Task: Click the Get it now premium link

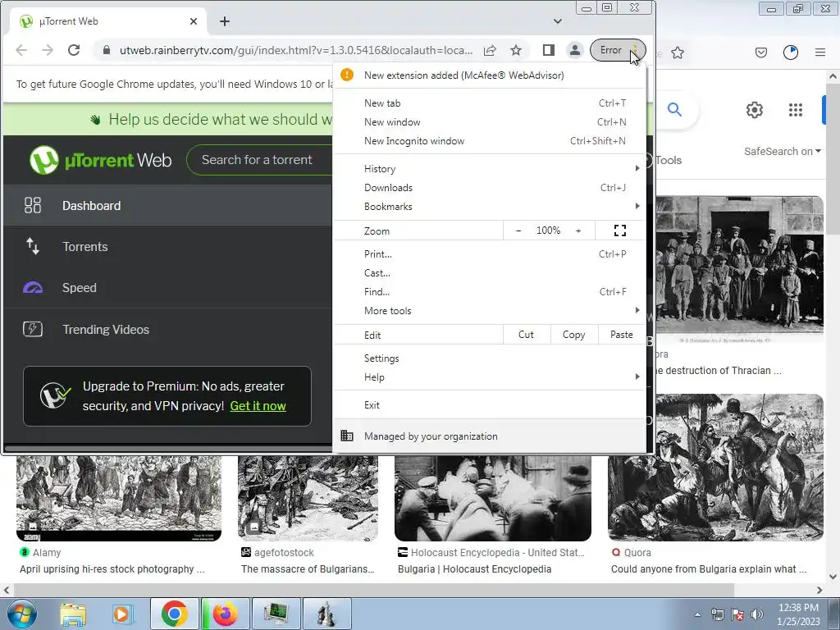Action: coord(258,406)
